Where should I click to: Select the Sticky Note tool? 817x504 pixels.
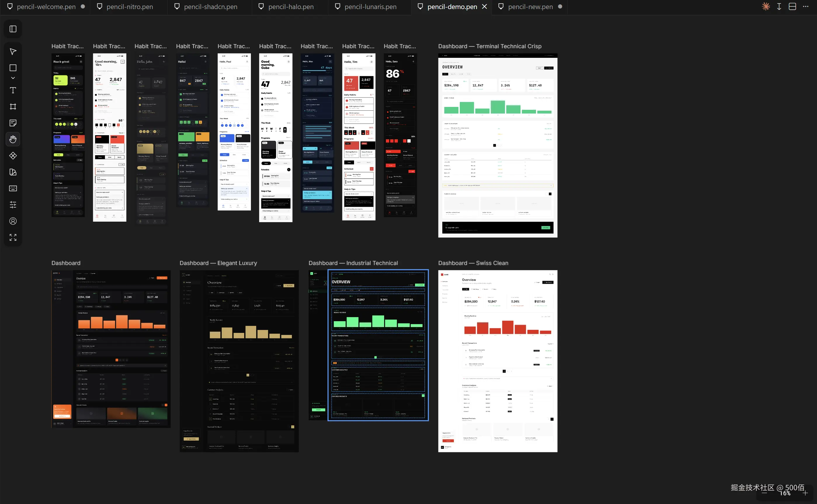[x=13, y=123]
